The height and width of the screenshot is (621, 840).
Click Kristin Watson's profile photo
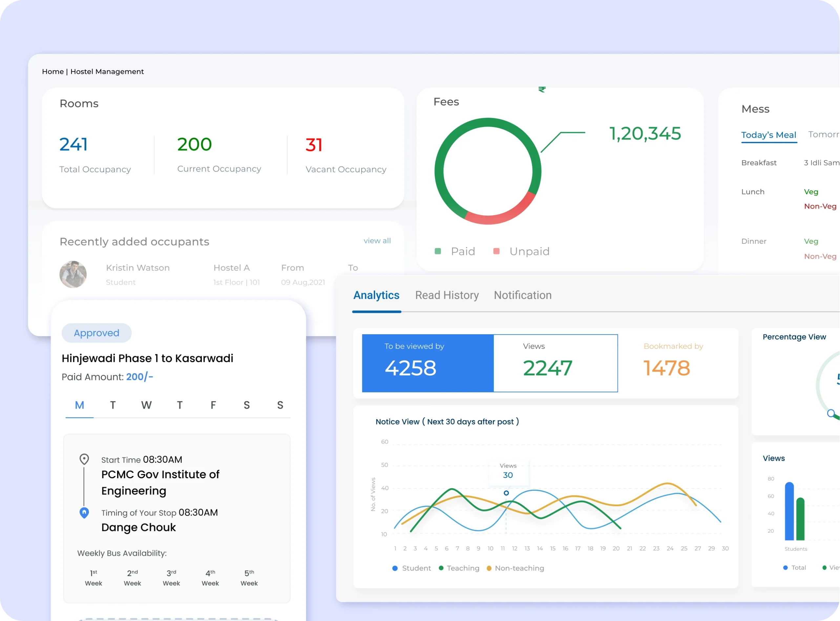(x=73, y=274)
